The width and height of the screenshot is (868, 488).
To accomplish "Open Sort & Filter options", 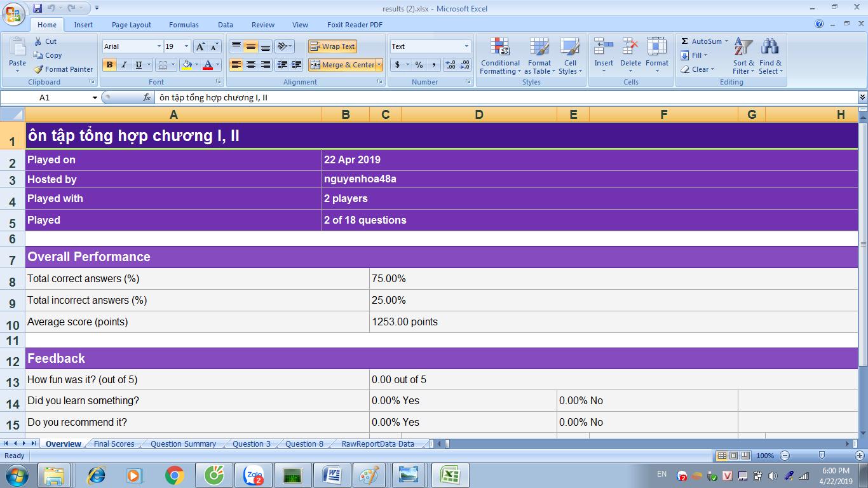I will coord(743,56).
